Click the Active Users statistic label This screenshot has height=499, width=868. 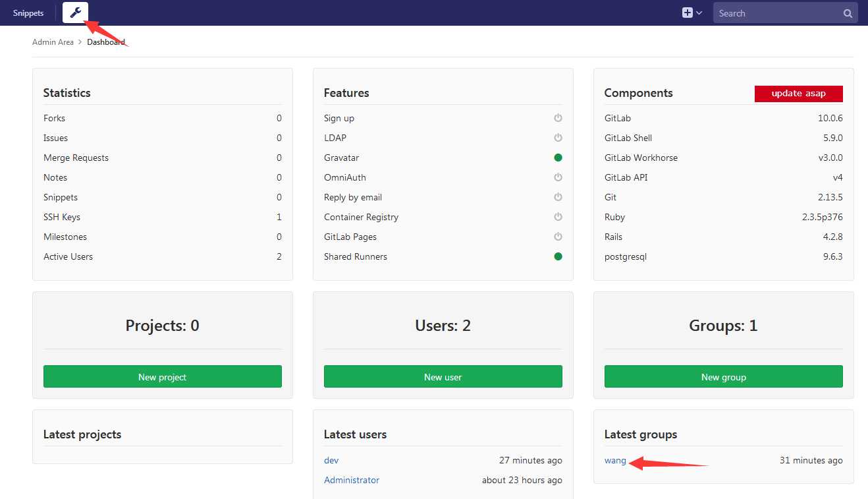click(x=68, y=256)
